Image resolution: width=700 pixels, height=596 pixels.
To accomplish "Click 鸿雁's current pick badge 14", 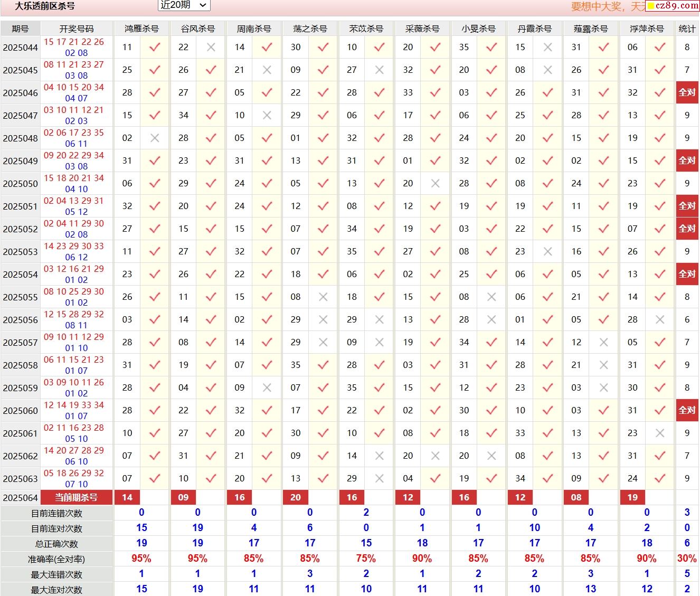I will (127, 497).
